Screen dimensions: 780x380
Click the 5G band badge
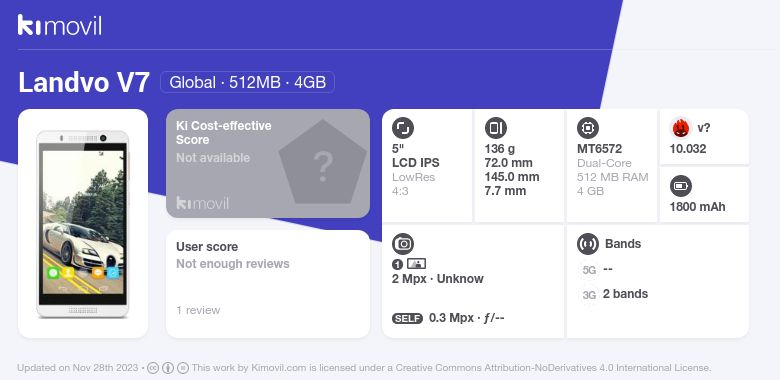coord(589,270)
